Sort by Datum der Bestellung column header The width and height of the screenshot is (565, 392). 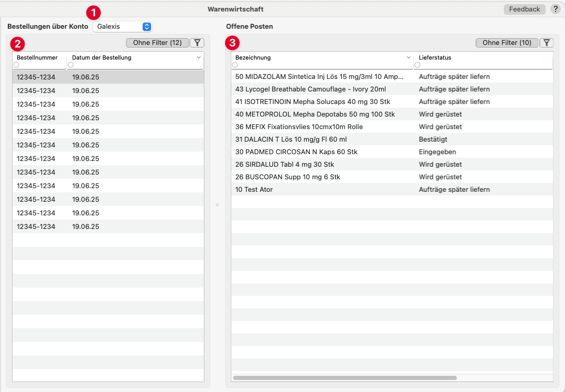pyautogui.click(x=101, y=57)
